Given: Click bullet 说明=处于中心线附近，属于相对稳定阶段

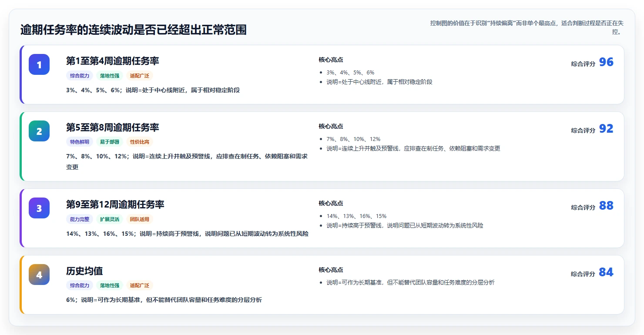Looking at the screenshot, I should pos(379,82).
